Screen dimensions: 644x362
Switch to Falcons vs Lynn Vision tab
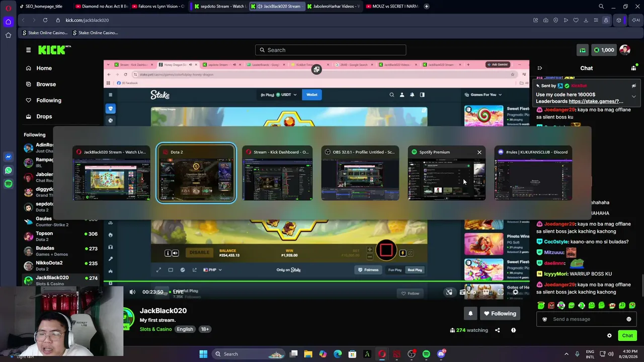pyautogui.click(x=157, y=7)
